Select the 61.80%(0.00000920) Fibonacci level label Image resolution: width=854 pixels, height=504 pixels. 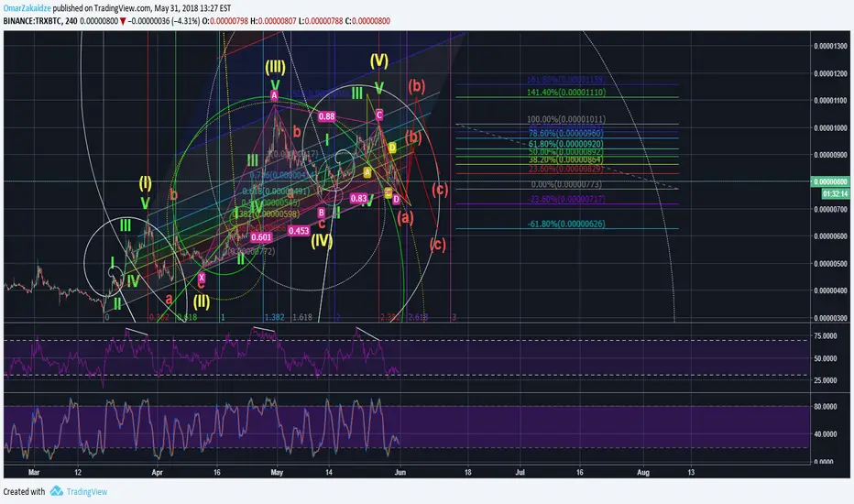tap(566, 145)
